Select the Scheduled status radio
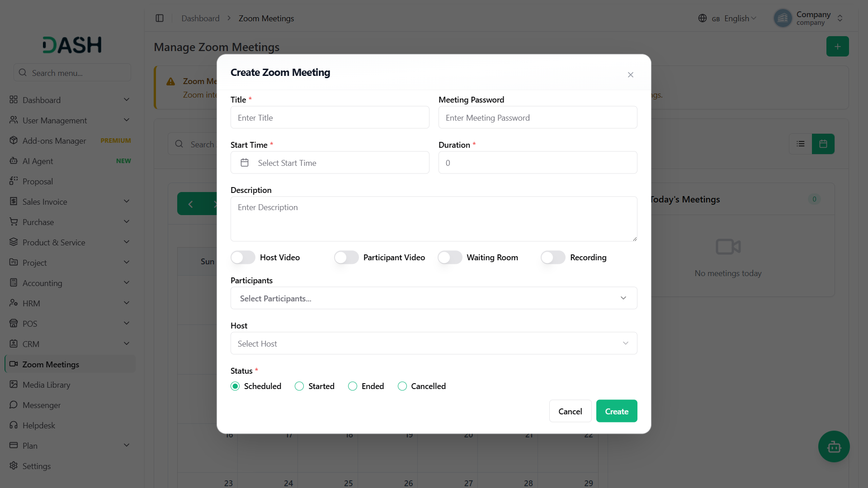Image resolution: width=868 pixels, height=488 pixels. (235, 386)
